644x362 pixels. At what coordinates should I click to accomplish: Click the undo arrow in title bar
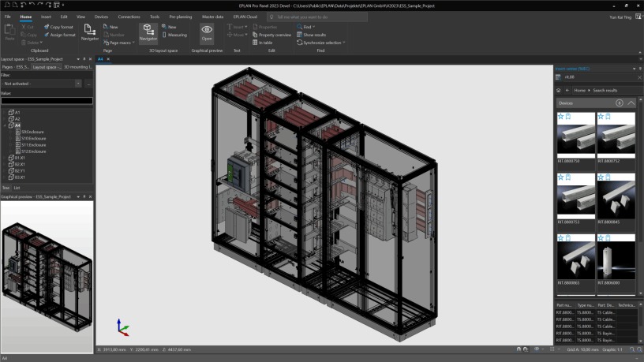32,5
